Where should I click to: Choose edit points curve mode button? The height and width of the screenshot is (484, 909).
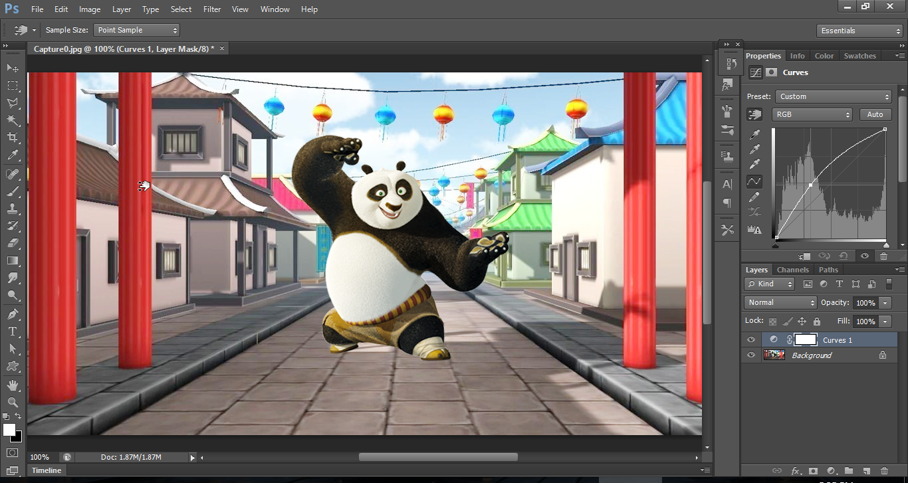[x=754, y=181]
